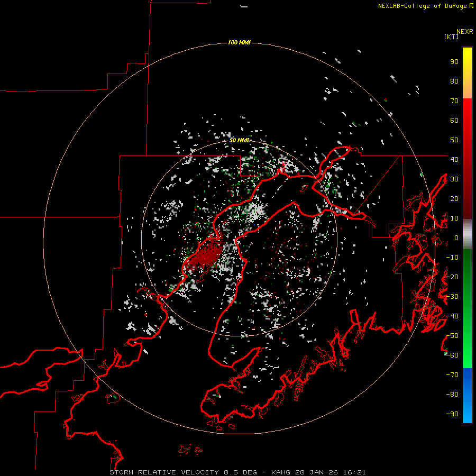The height and width of the screenshot is (476, 476).
Task: Click the 60 value on velocity scale
Action: click(x=454, y=121)
